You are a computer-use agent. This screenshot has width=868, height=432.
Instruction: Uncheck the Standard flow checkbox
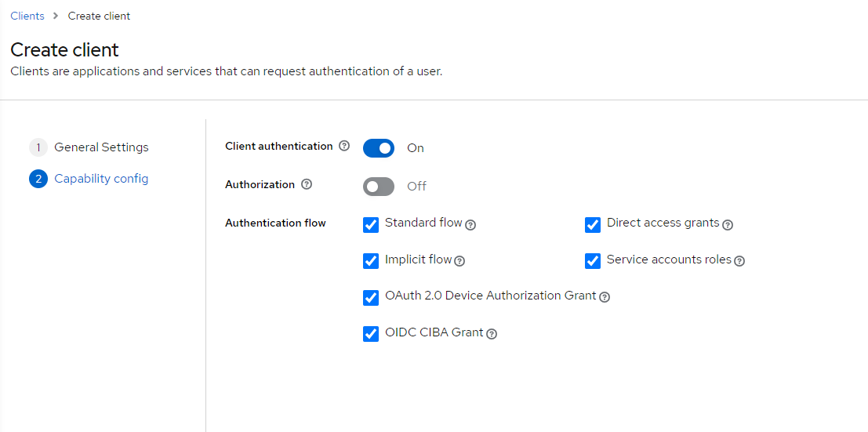371,225
